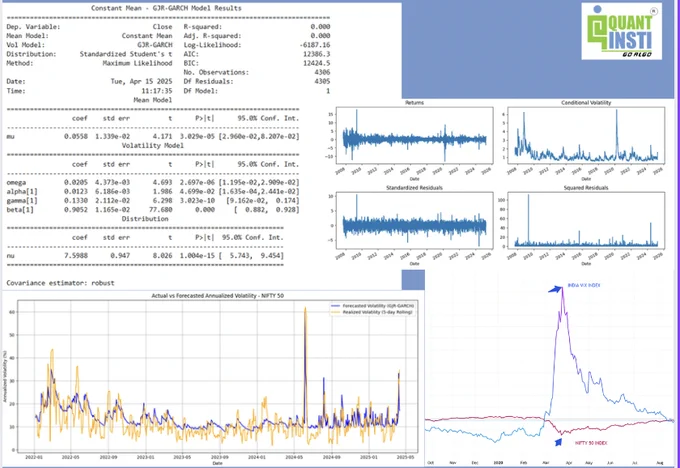Select the Df Residuals value 4305

[x=322, y=81]
